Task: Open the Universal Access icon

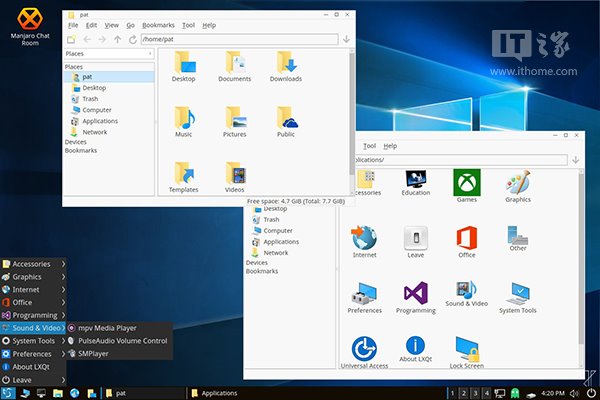Action: click(x=364, y=352)
